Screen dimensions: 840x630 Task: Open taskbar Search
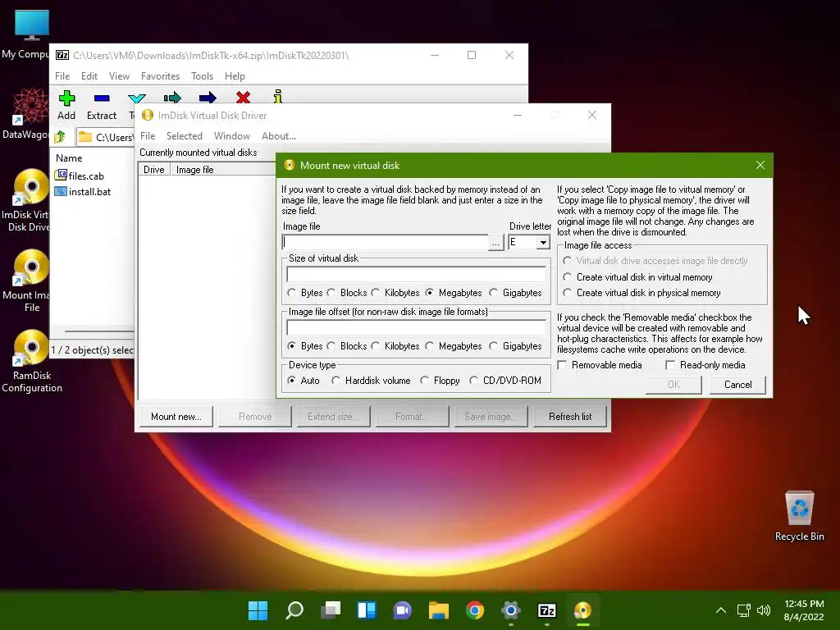tap(294, 610)
